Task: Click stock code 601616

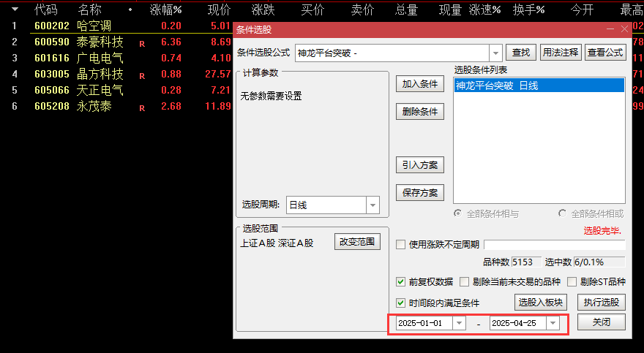Action: [52, 58]
